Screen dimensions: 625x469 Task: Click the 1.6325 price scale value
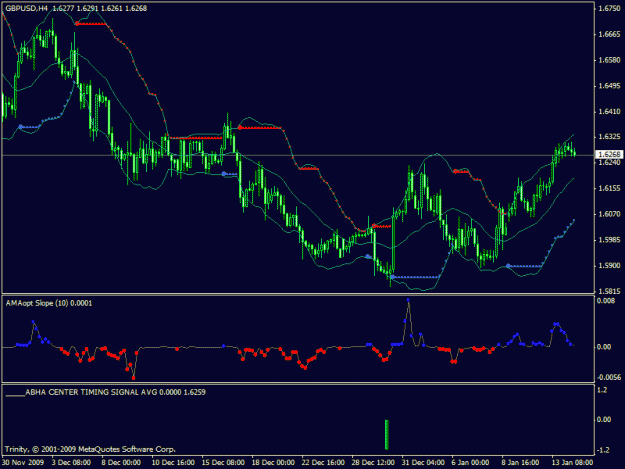click(x=609, y=137)
